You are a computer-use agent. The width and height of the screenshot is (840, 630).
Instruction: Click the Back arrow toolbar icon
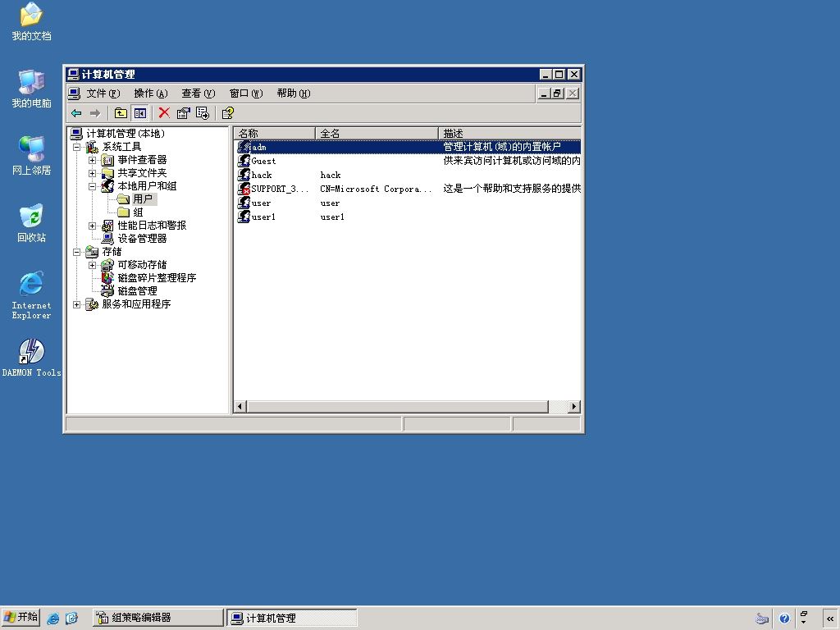click(x=76, y=113)
